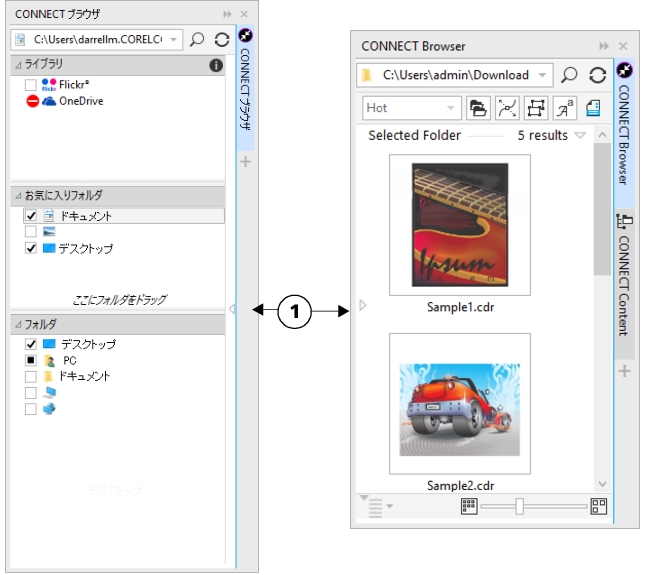Click the thumbnail size slider handle
Viewport: 648px width, 575px height.
[x=520, y=506]
